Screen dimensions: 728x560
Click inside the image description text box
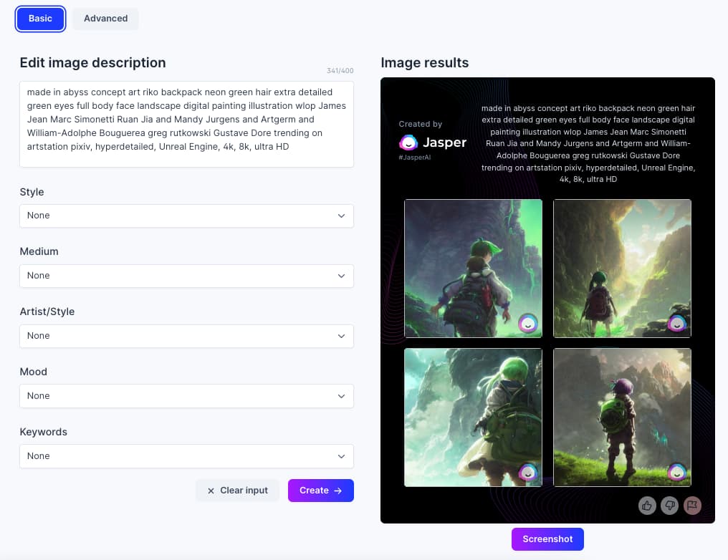pyautogui.click(x=186, y=124)
